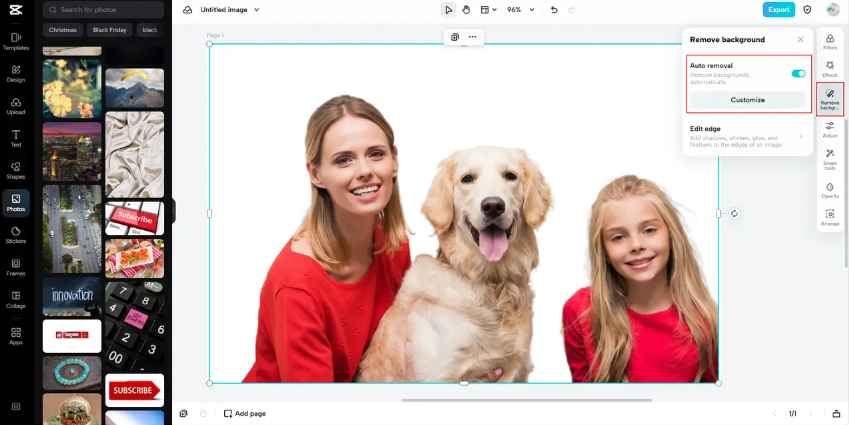849x425 pixels.
Task: Select the pointer selection tool
Action: click(448, 10)
